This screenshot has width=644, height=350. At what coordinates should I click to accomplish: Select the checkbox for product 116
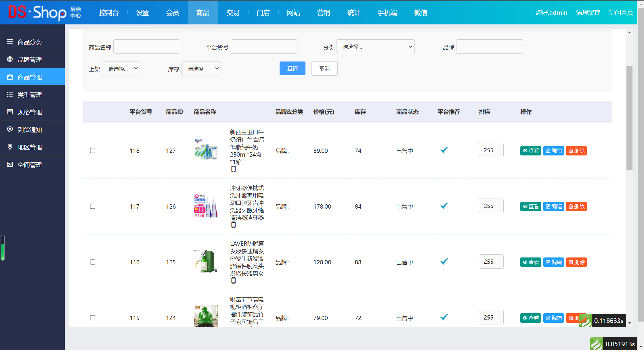tap(93, 262)
